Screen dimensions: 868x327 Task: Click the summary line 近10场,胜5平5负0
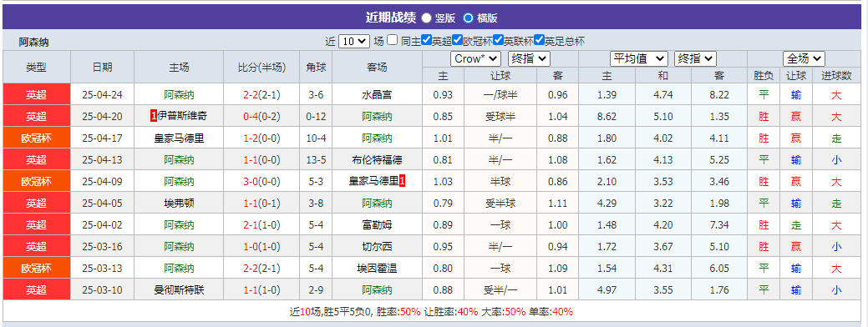[x=332, y=311]
